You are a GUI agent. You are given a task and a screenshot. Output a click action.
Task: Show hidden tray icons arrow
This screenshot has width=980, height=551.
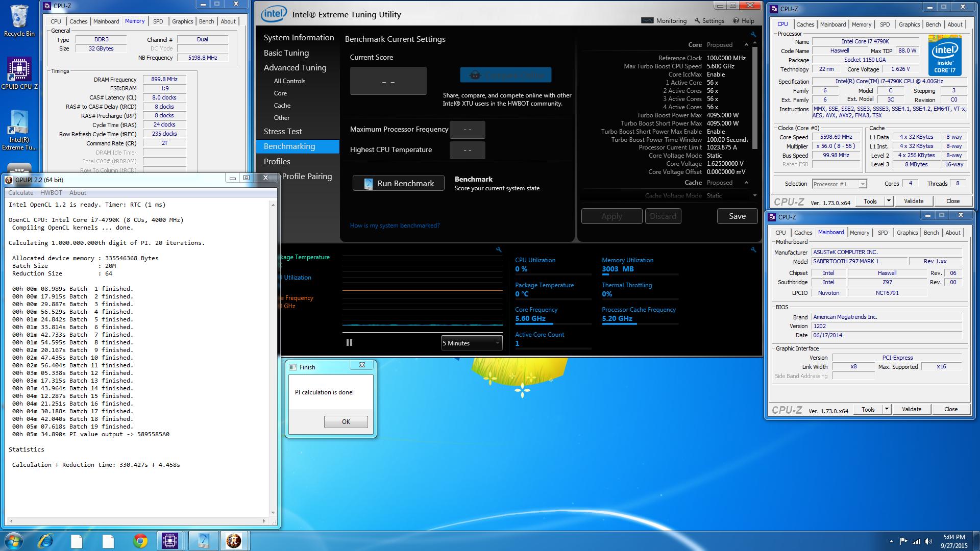point(891,541)
